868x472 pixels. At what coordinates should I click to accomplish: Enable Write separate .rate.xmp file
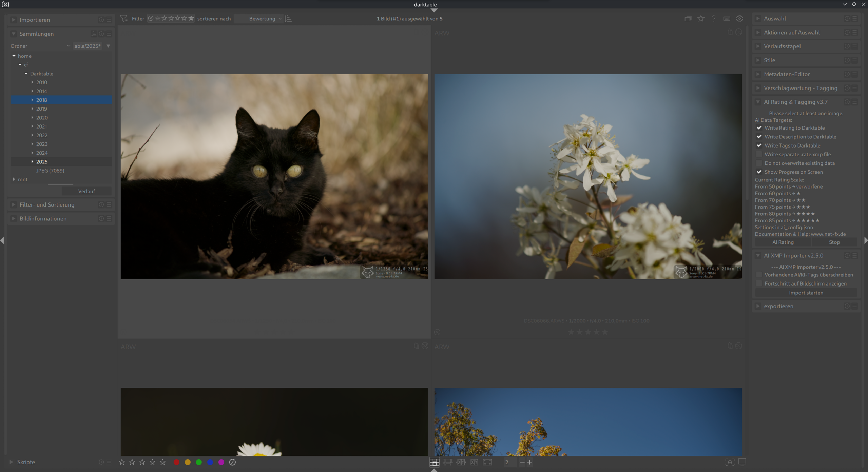(759, 154)
